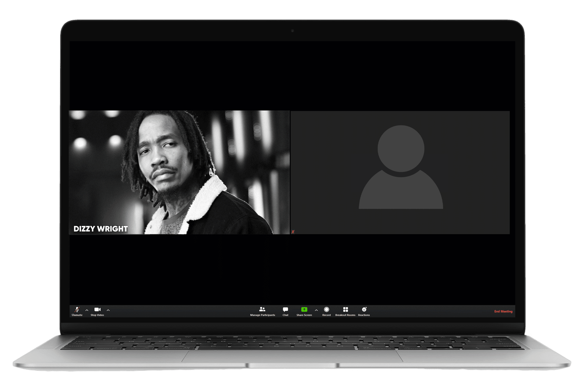The height and width of the screenshot is (381, 588).
Task: Open the Chat bubble icon
Action: pyautogui.click(x=285, y=309)
